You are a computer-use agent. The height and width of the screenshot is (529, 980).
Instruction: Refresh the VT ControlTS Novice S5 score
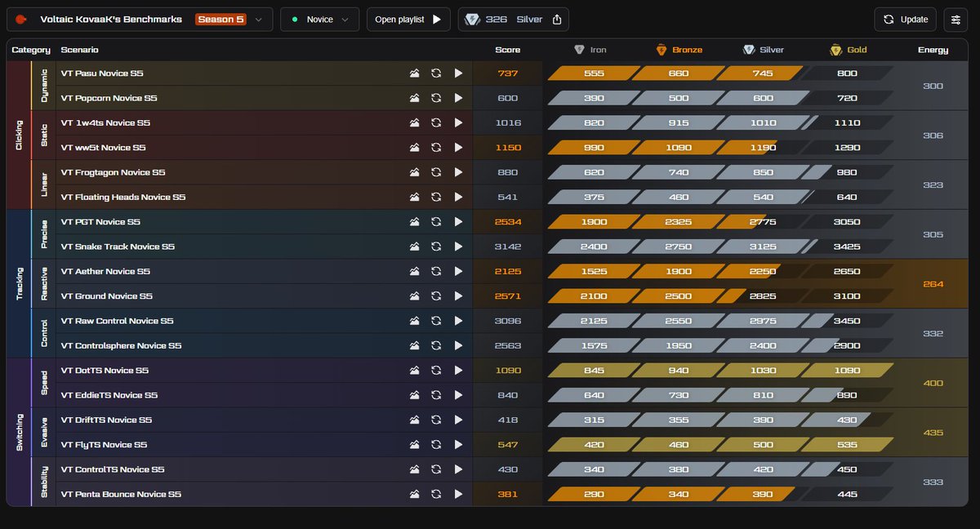436,469
